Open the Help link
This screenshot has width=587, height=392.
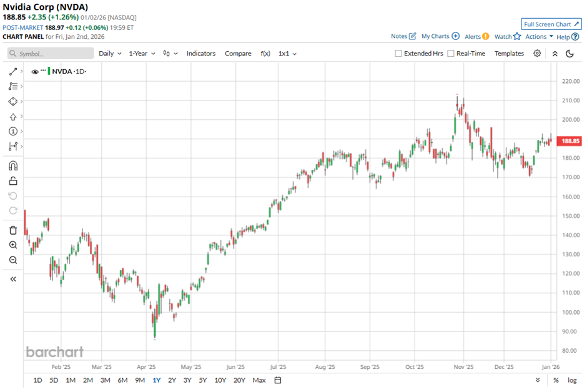coord(568,37)
